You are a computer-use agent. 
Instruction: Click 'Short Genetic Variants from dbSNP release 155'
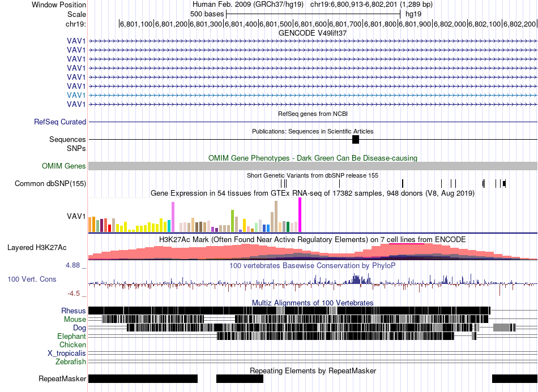click(x=313, y=175)
